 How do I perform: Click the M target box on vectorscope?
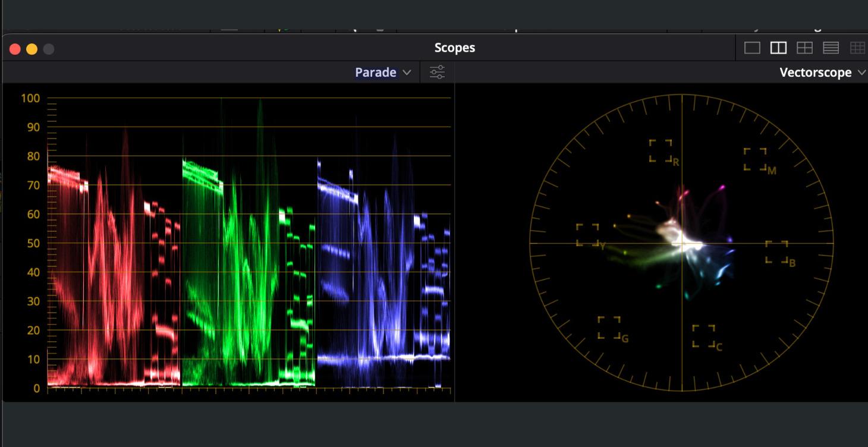point(755,159)
